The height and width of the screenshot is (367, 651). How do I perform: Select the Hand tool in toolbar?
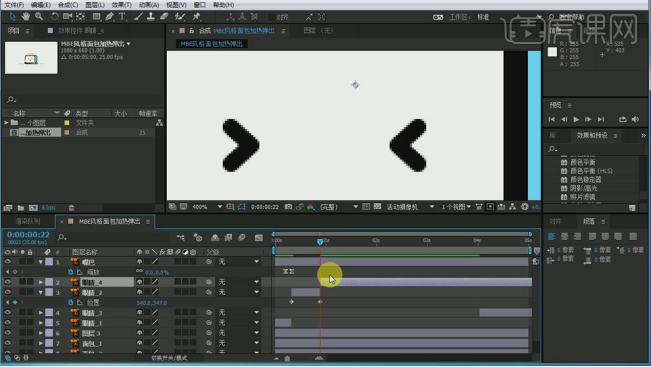coord(26,17)
